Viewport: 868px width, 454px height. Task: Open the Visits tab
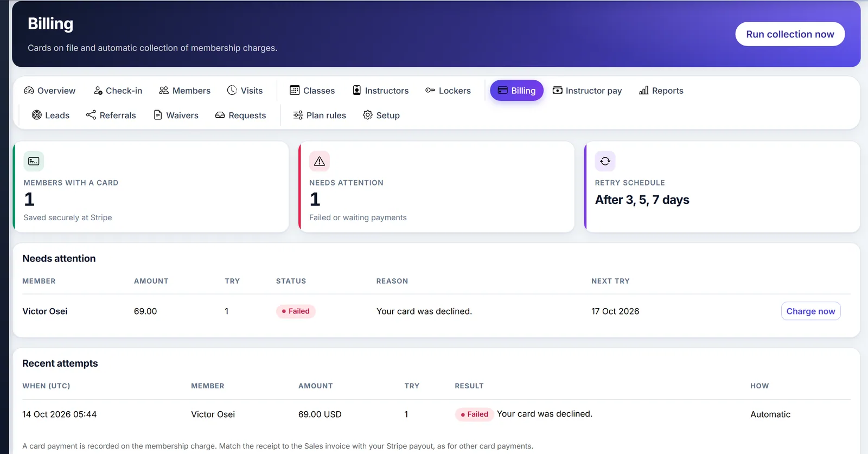click(245, 91)
